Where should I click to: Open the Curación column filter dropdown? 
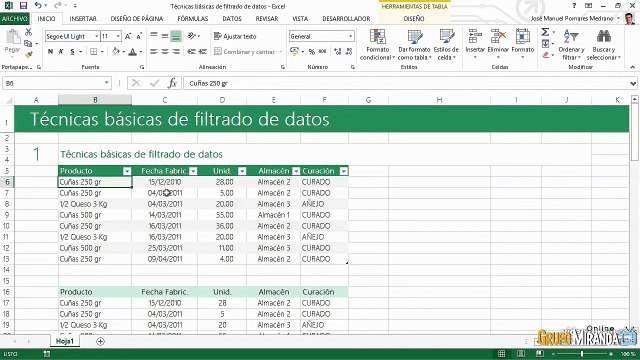tap(344, 171)
